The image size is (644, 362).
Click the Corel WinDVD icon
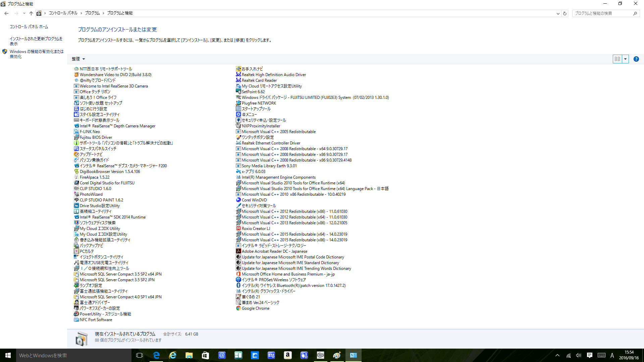pos(238,200)
